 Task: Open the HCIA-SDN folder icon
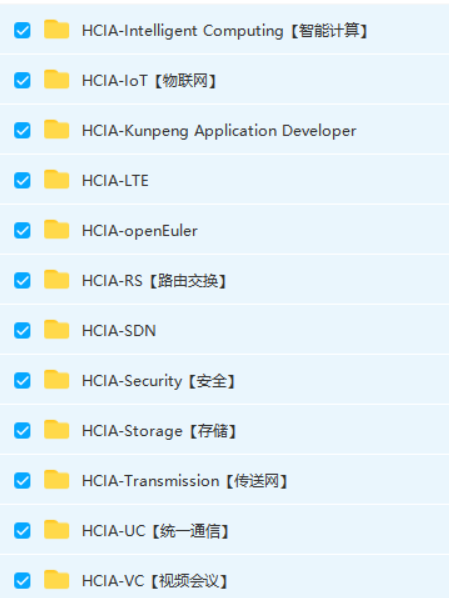tap(56, 330)
